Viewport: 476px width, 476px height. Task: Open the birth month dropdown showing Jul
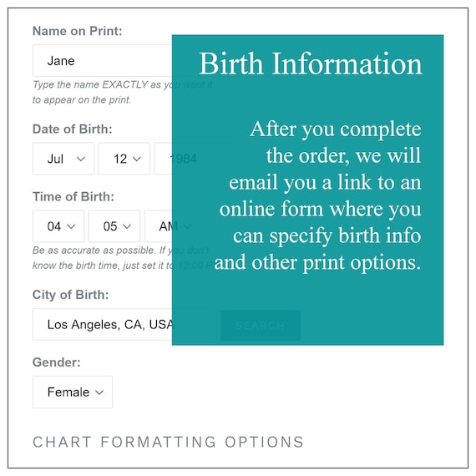point(63,159)
